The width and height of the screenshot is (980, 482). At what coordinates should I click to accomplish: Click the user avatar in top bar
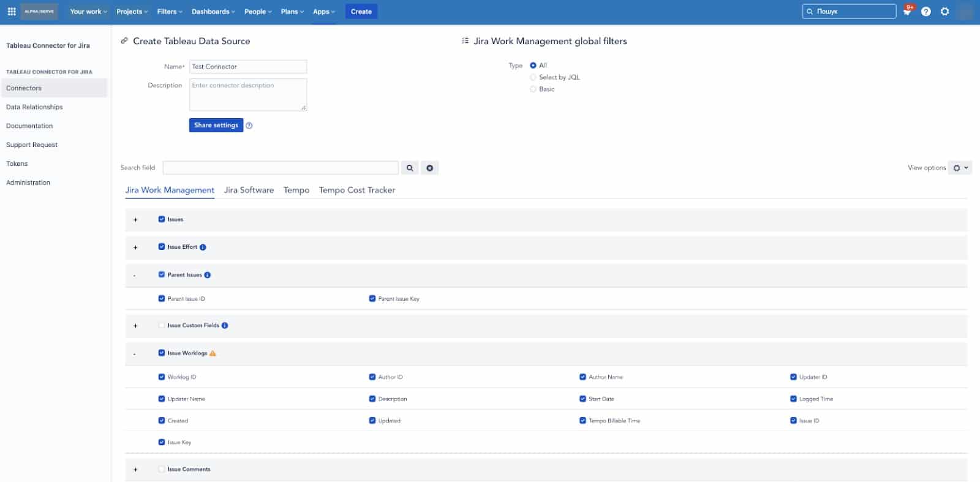point(965,12)
